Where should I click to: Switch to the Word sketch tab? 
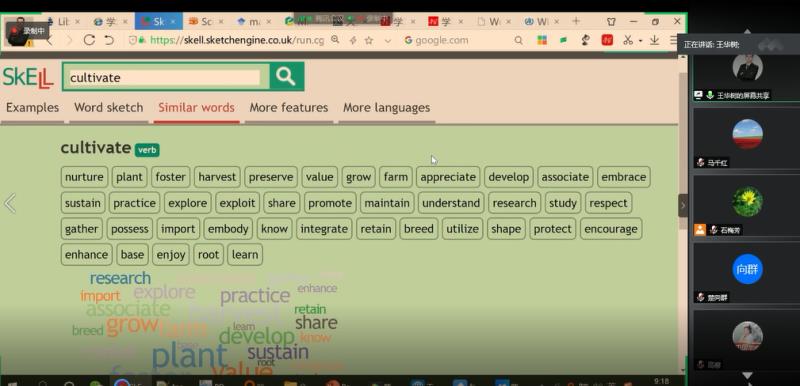click(x=108, y=108)
